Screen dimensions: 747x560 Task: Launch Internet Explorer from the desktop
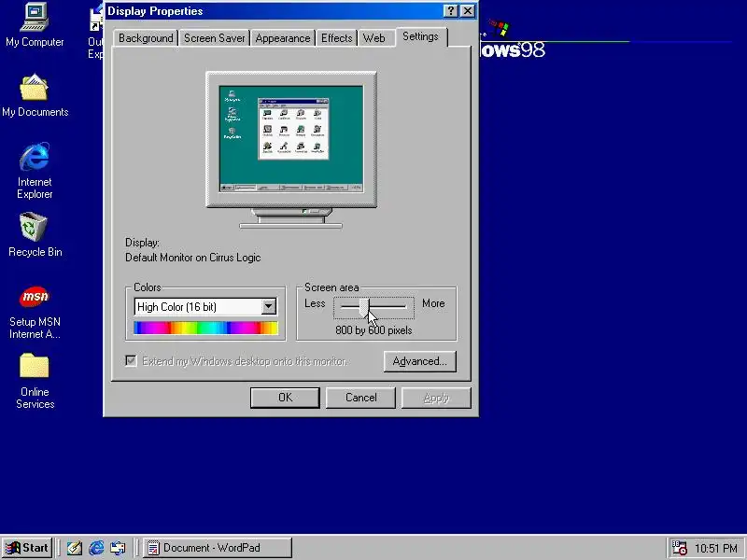tap(35, 171)
